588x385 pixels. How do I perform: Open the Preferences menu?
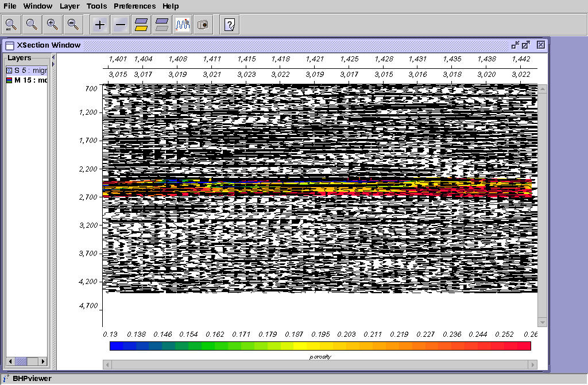tap(134, 6)
